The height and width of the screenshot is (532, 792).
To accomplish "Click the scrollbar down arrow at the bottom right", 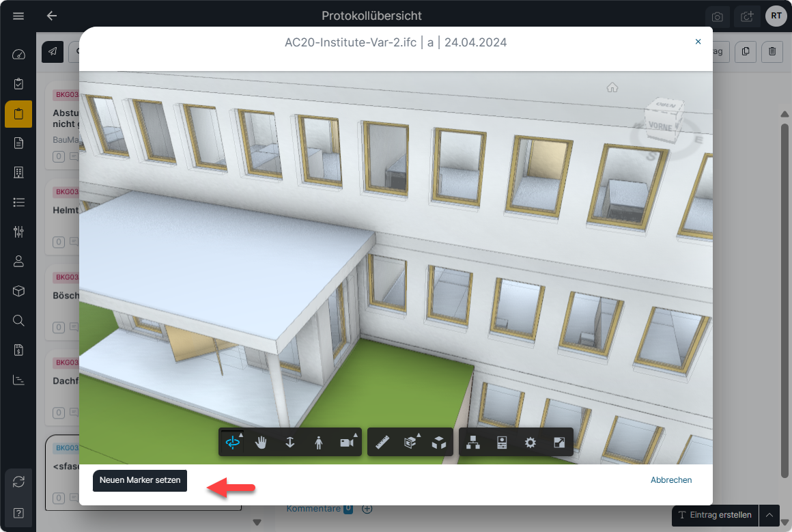I will click(784, 522).
